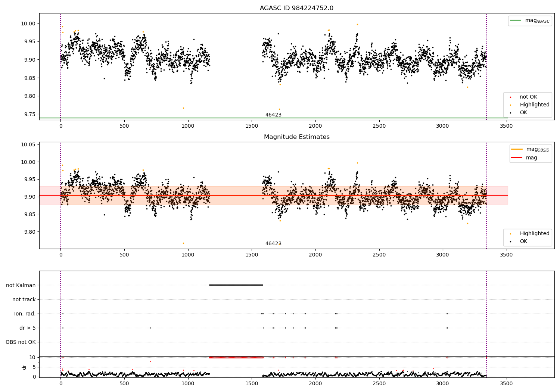Screen dimensions: 560x392
Task: Click the "500" x-tick under the middle plot
Action: [x=124, y=255]
